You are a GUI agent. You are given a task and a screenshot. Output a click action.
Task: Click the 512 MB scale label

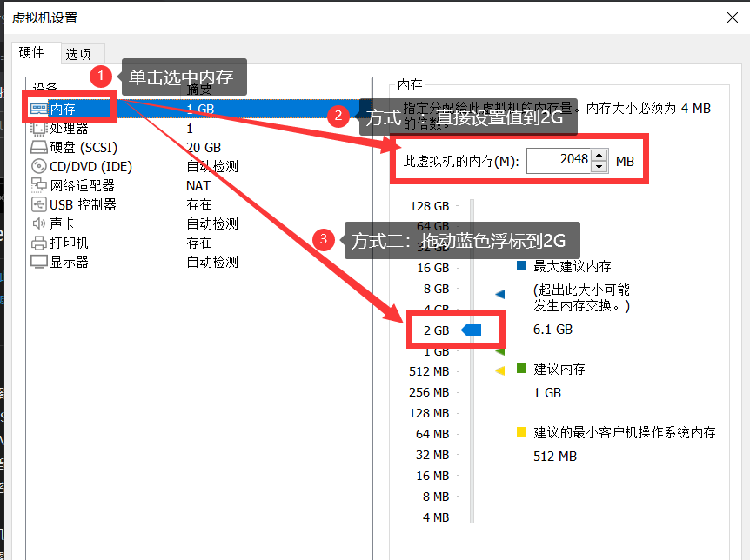[429, 371]
